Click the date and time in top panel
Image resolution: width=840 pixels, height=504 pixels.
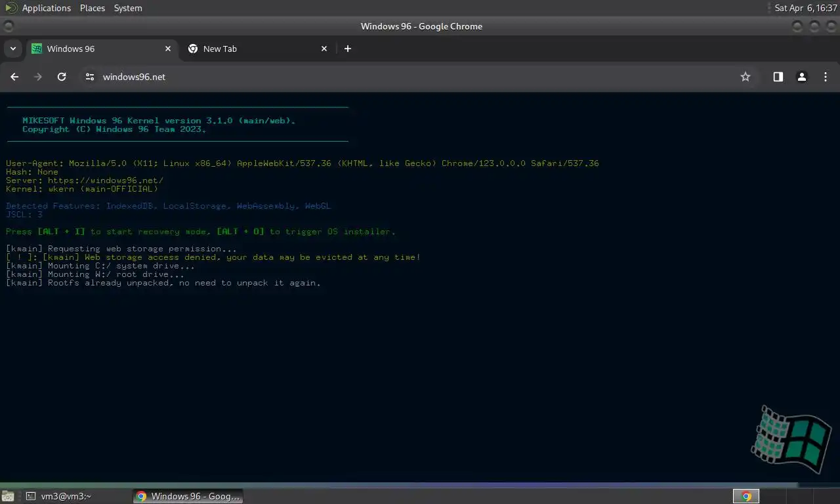pos(806,8)
